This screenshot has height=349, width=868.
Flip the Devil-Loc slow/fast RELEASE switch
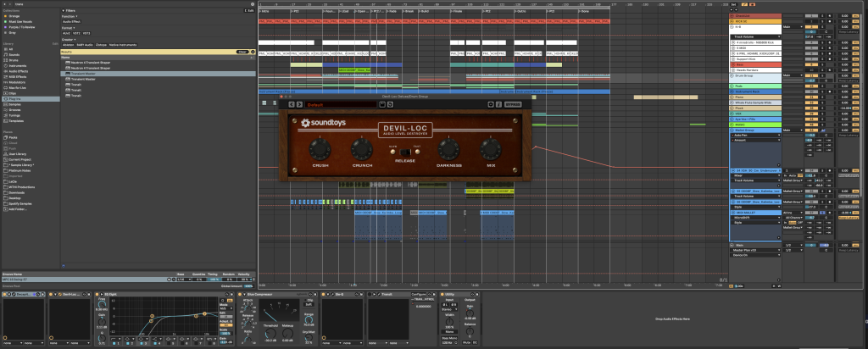(403, 152)
